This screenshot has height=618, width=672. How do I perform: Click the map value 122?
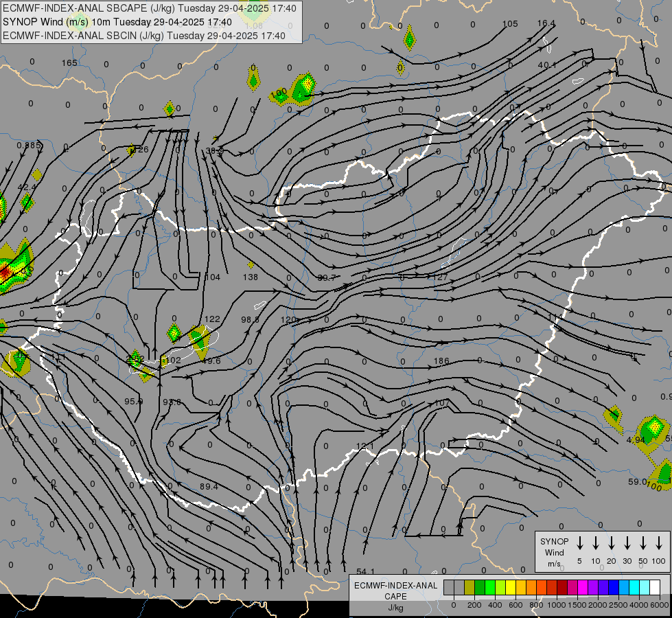212,319
